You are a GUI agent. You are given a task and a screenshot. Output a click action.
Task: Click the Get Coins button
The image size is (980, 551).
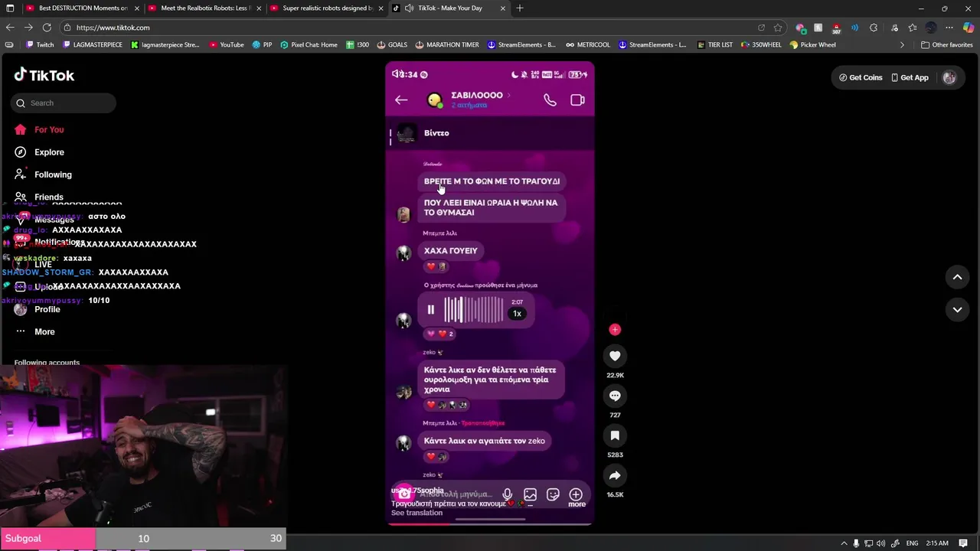tap(861, 77)
